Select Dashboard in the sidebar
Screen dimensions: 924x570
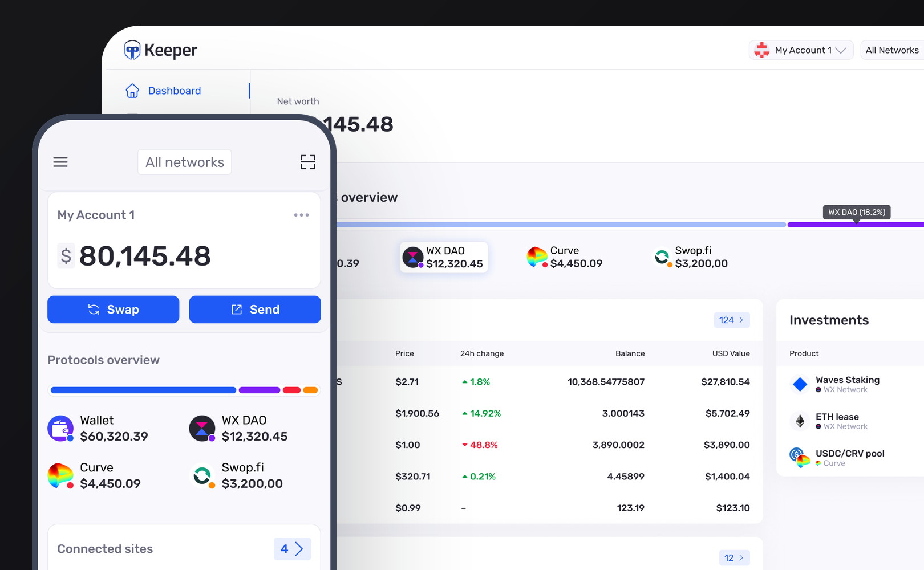pos(175,91)
